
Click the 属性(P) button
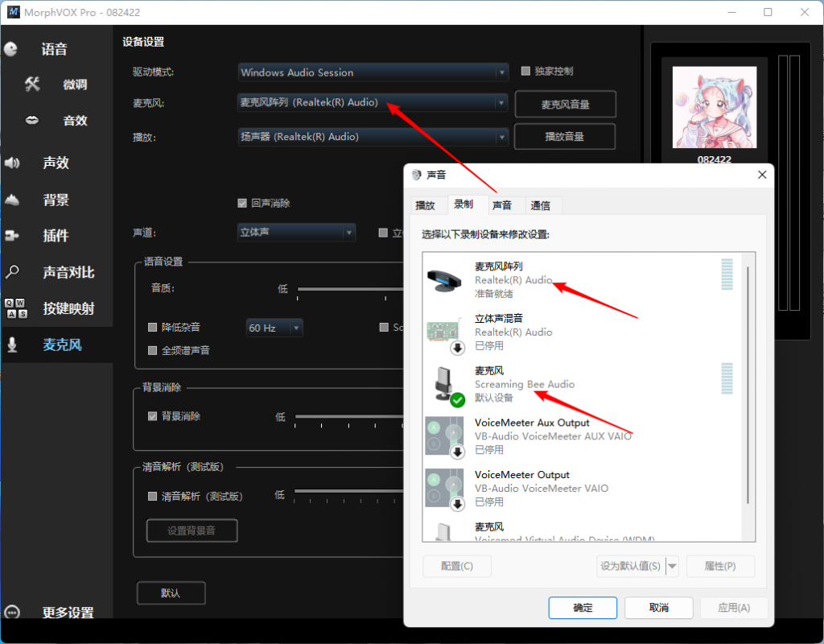pos(720,566)
